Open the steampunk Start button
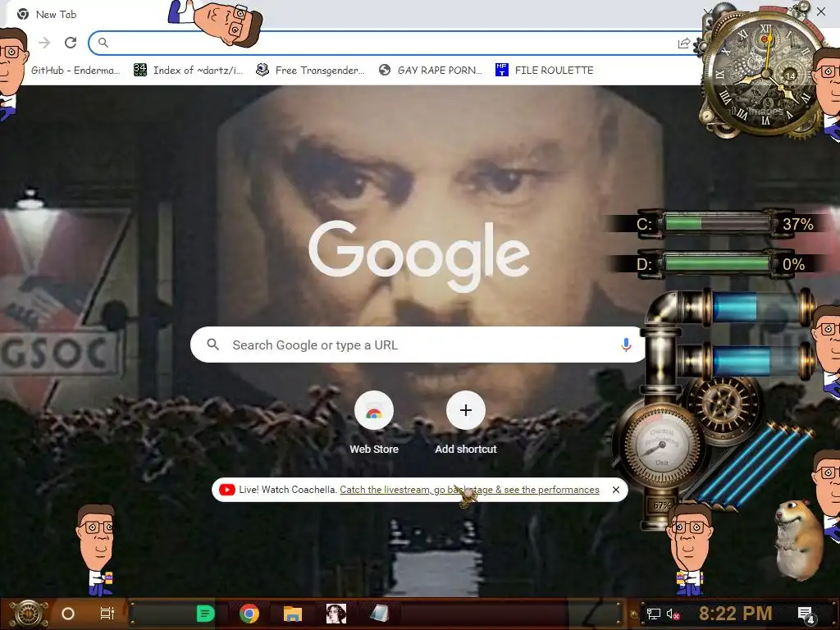The height and width of the screenshot is (630, 840). [29, 614]
